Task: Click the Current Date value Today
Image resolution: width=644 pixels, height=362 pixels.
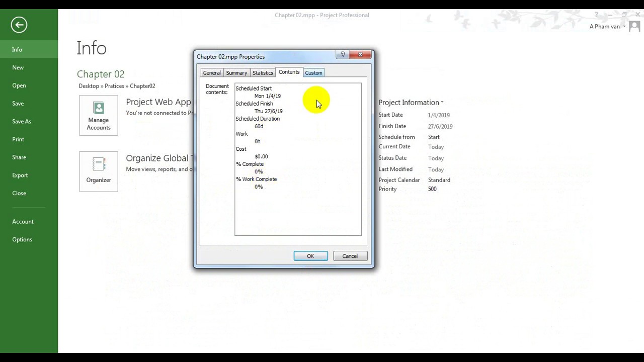Action: 436,147
